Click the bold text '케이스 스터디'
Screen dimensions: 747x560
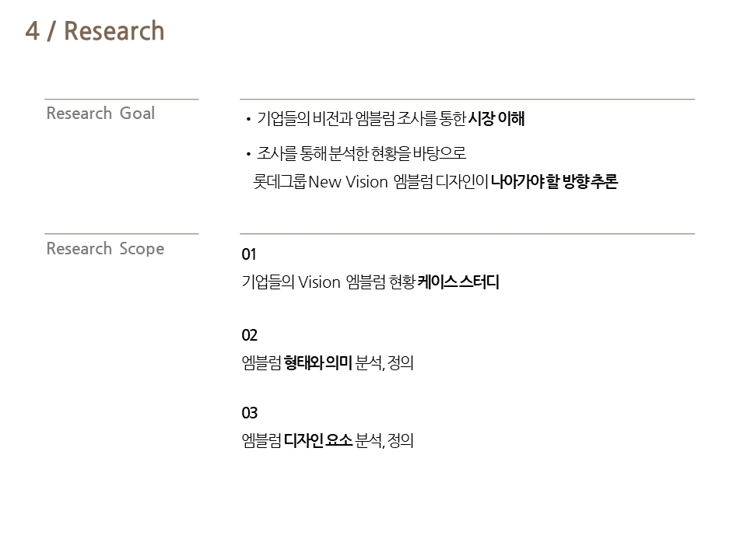coord(458,282)
